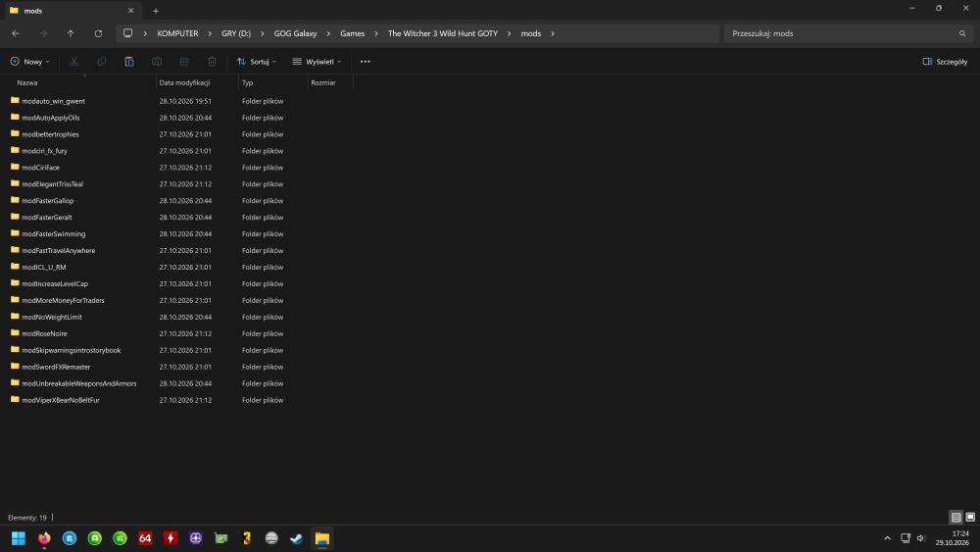Select the modIncreaseLevelCap folder
The image size is (980, 552).
55,283
